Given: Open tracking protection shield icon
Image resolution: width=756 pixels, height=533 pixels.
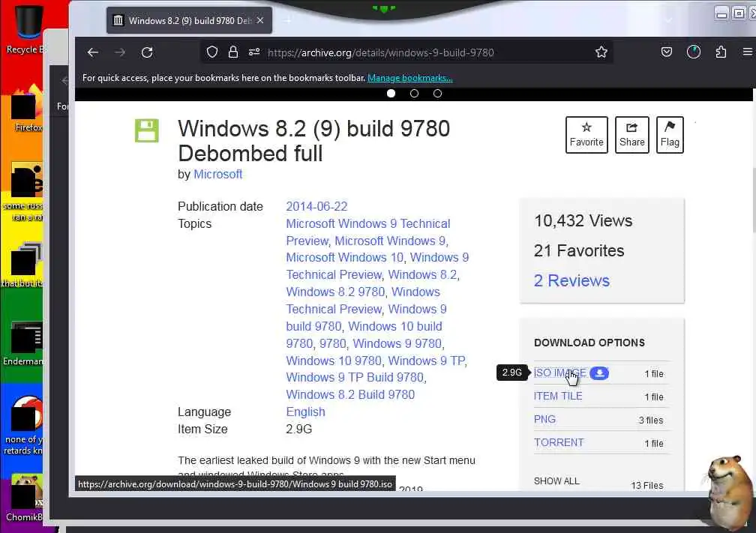Looking at the screenshot, I should (x=212, y=52).
